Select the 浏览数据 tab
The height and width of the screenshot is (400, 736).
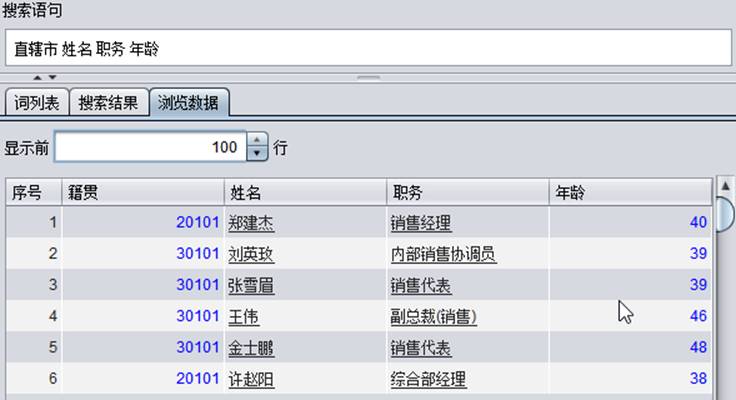coord(189,102)
